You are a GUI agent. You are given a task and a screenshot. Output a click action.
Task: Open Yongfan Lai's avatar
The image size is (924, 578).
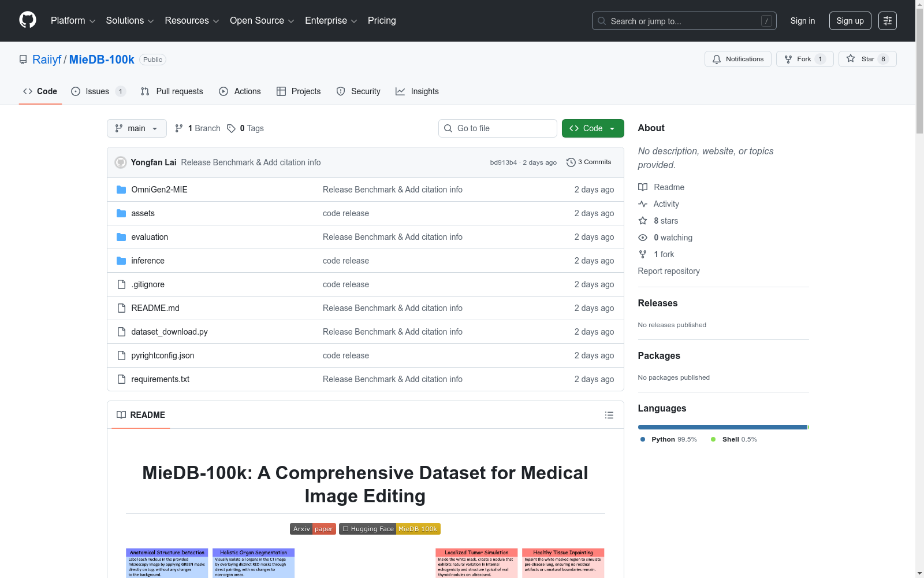click(x=121, y=162)
